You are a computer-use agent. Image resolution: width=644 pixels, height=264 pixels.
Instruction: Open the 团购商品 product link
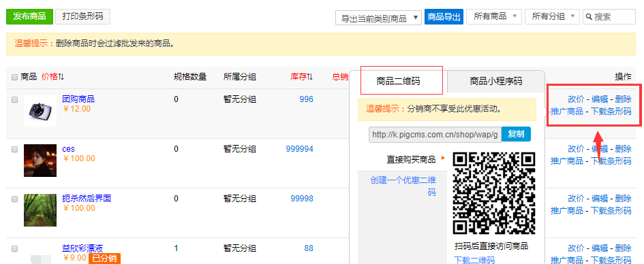click(78, 99)
